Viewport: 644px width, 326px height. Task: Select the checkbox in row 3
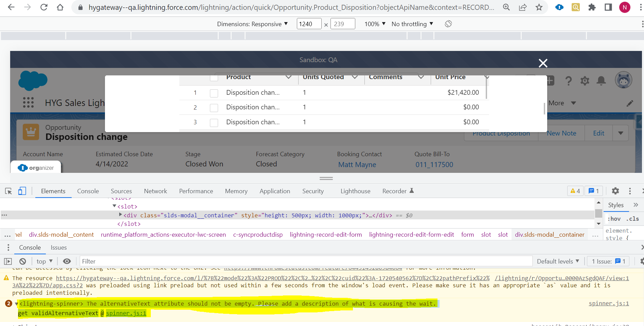[x=214, y=123]
